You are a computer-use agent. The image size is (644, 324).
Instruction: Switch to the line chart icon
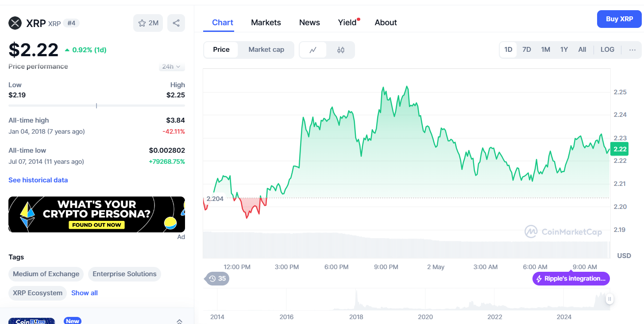point(313,50)
